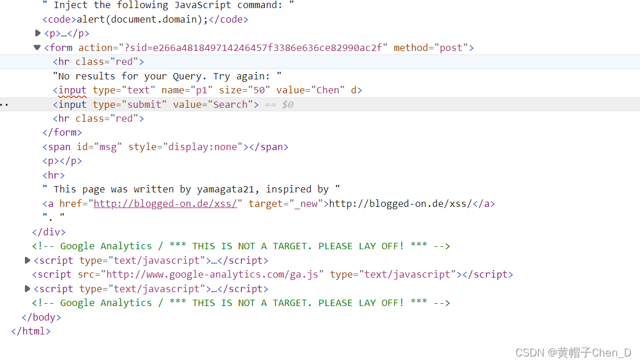This screenshot has width=640, height=364.
Task: Click the "Inject the following JavaScript command" text
Action: click(168, 5)
